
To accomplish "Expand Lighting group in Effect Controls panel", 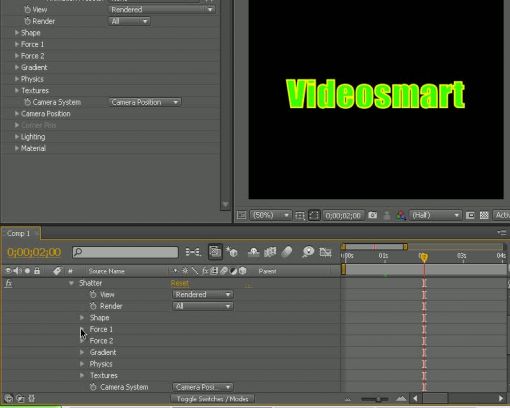I will tap(16, 137).
